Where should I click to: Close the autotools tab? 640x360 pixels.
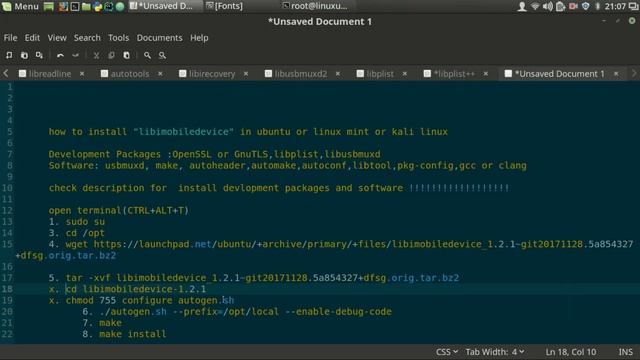(x=160, y=74)
